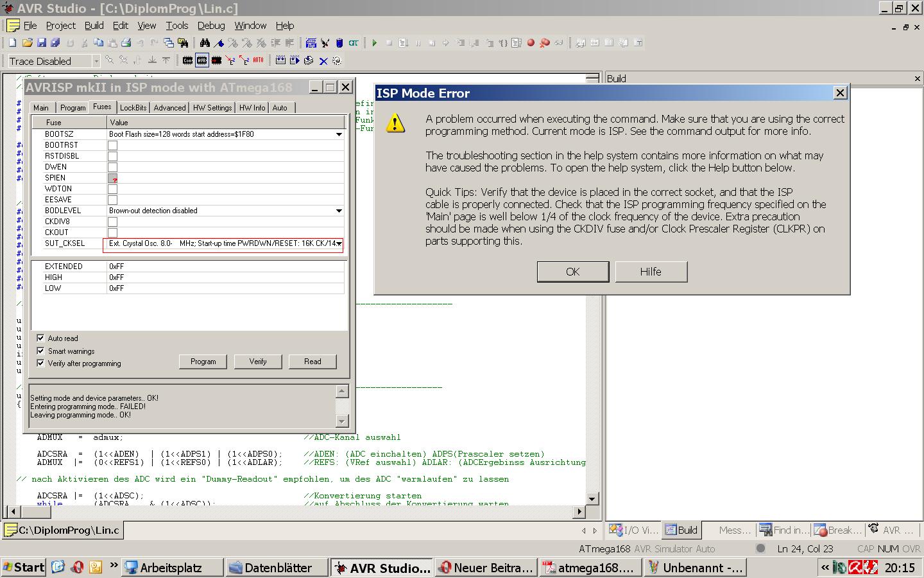Open configuration options gear icon
The image size is (924, 578).
[337, 60]
